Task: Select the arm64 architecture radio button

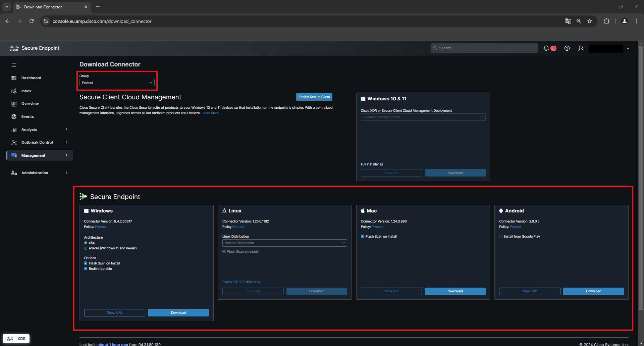Action: pos(86,248)
